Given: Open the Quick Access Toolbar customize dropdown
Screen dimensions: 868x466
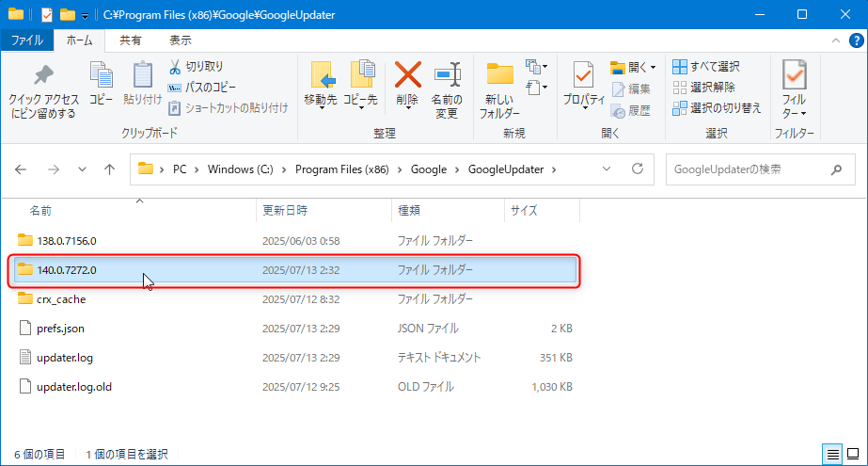Looking at the screenshot, I should (x=85, y=15).
